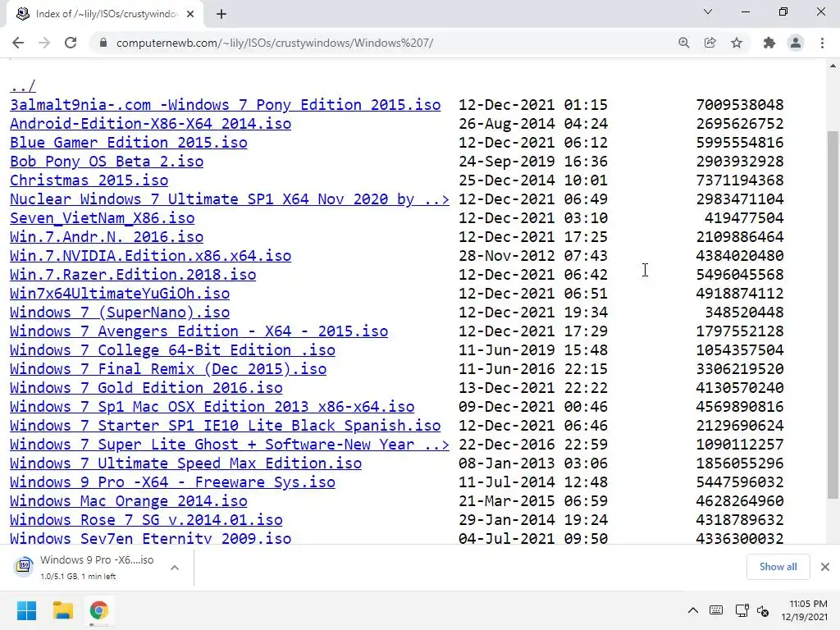
Task: Open Windows 7 Super Lite Ghost link
Action: 230,444
